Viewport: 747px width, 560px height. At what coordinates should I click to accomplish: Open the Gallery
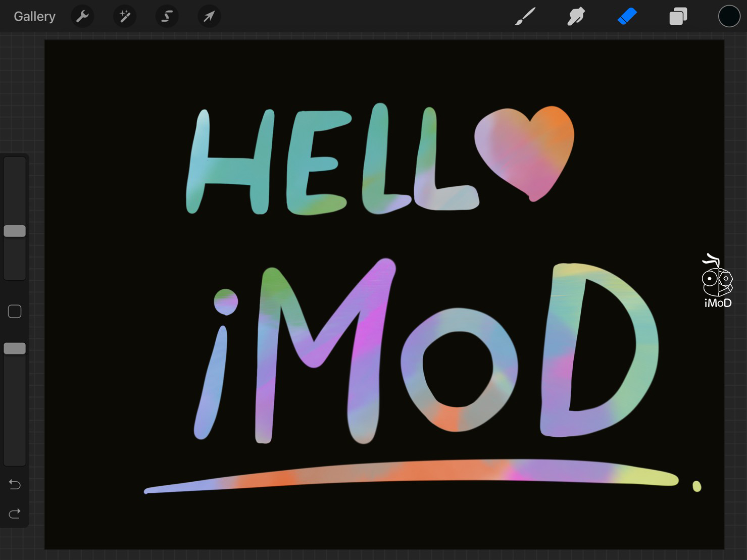pyautogui.click(x=34, y=17)
